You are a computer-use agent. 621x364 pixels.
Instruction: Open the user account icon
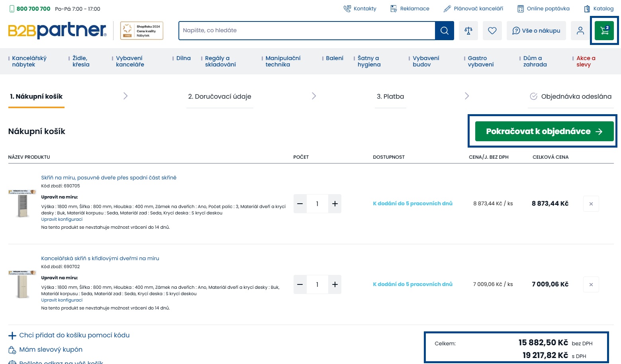point(580,31)
